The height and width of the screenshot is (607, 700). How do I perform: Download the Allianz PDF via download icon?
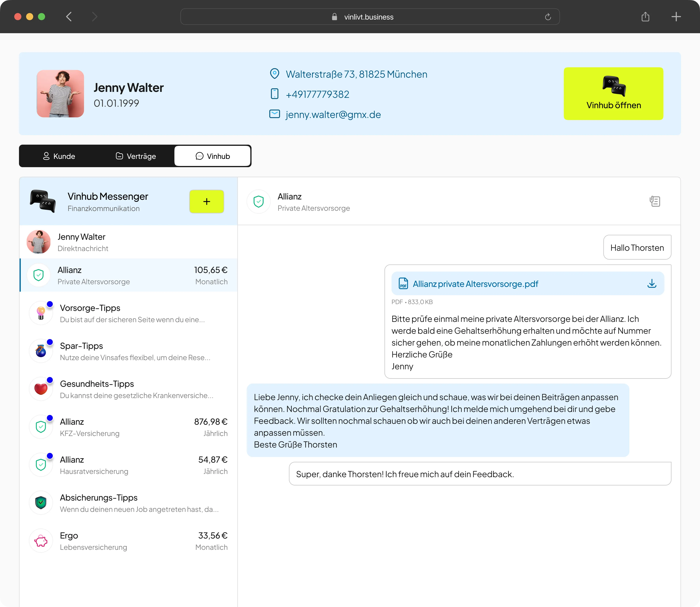pos(652,284)
